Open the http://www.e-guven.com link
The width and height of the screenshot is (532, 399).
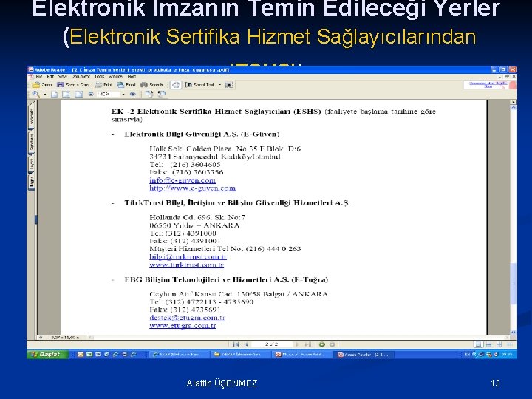192,188
